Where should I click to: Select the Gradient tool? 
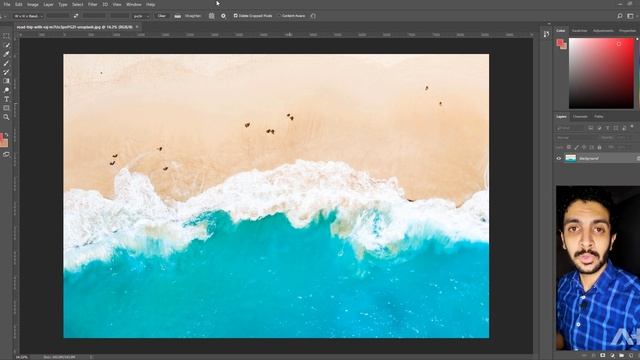pyautogui.click(x=6, y=81)
